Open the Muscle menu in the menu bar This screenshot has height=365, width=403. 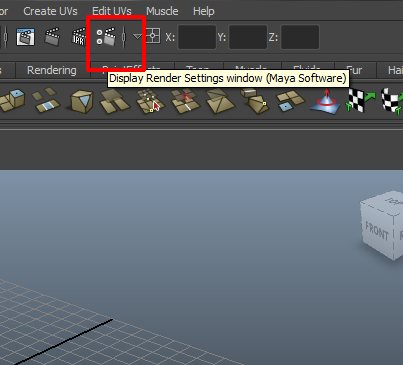coord(162,11)
